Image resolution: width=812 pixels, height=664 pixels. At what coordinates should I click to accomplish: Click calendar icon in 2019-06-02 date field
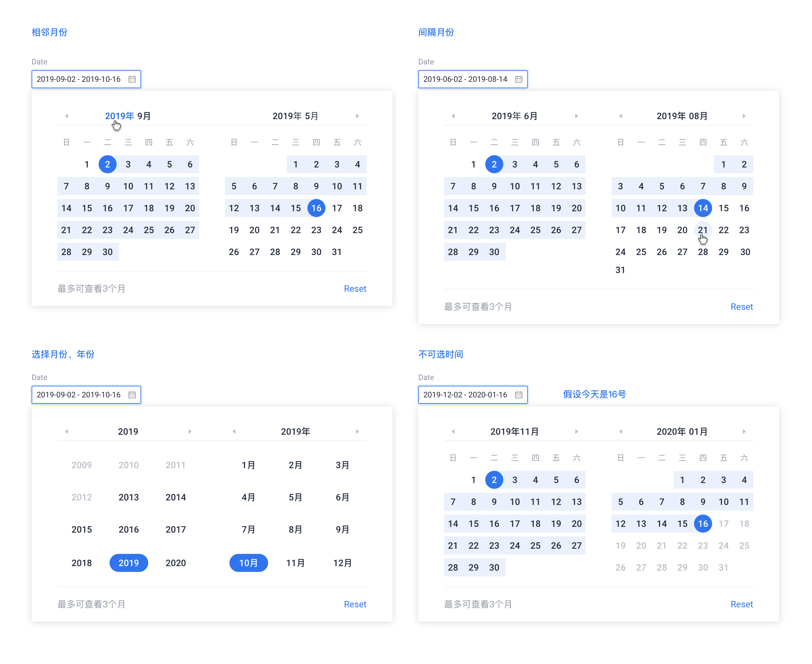tap(518, 79)
